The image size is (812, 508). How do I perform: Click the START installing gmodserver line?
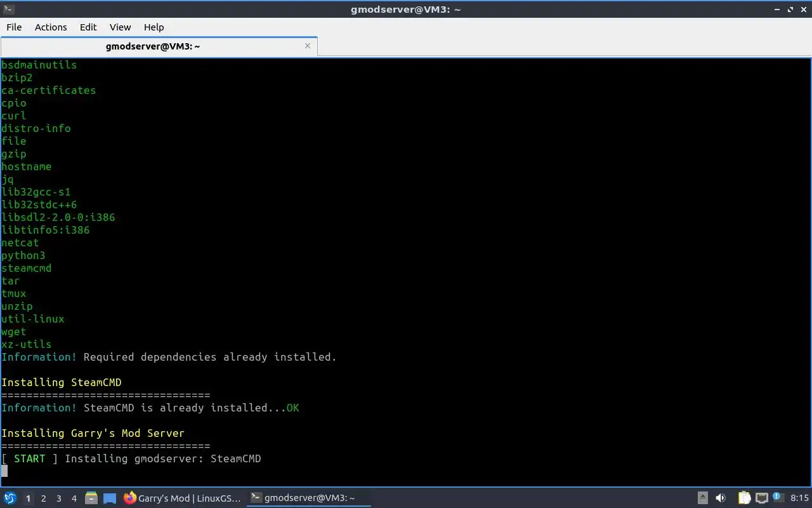click(131, 458)
